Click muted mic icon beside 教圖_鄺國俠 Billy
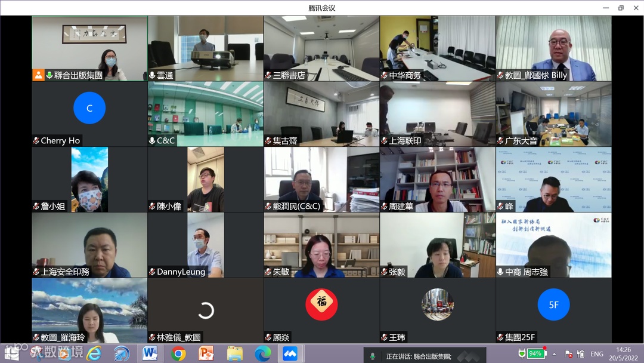 500,75
